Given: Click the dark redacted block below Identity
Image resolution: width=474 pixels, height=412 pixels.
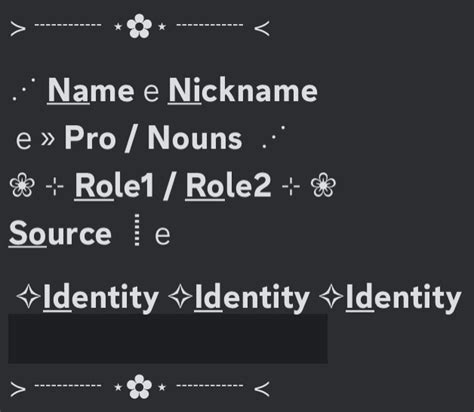Looking at the screenshot, I should click(168, 339).
